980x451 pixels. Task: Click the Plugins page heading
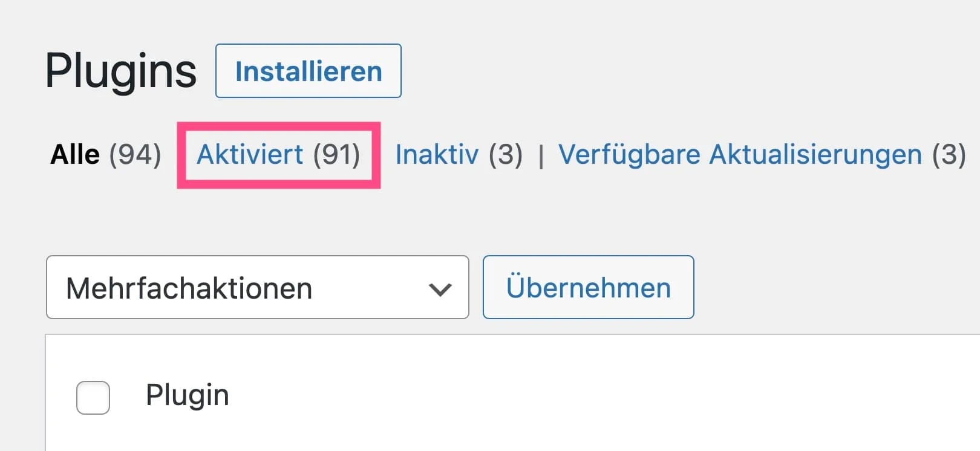[x=121, y=70]
